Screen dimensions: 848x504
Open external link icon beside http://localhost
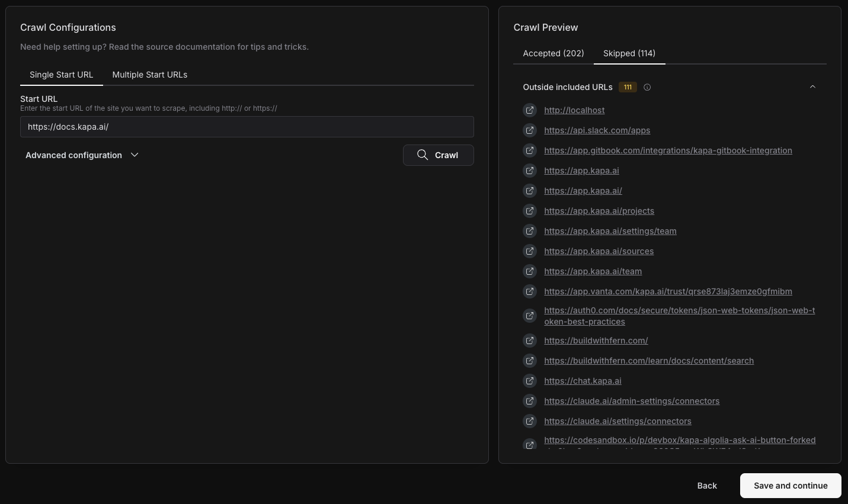tap(530, 110)
